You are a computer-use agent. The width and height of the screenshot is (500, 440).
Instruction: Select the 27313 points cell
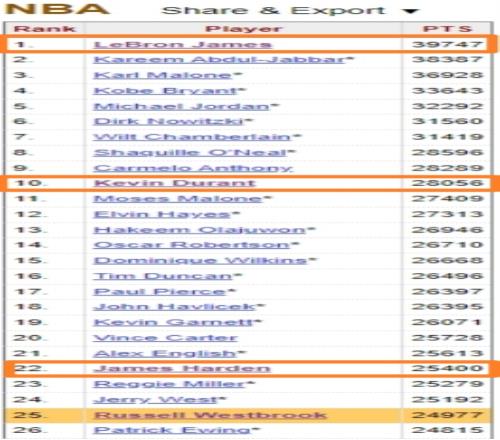(x=447, y=214)
